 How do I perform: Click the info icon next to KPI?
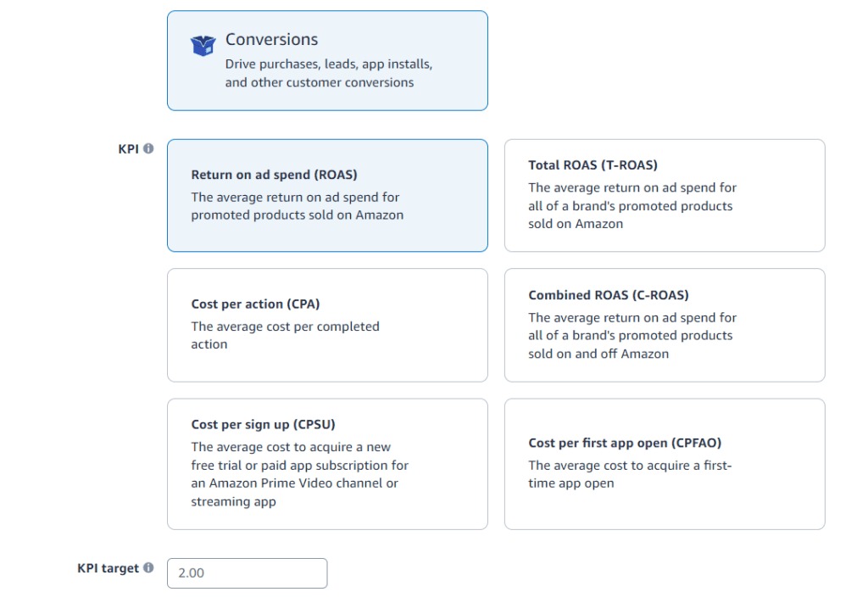click(148, 148)
